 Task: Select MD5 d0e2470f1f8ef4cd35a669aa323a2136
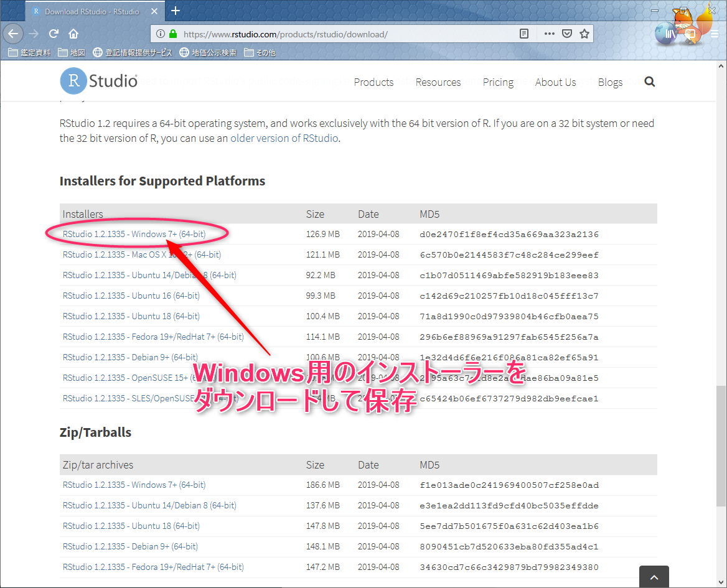pos(509,235)
